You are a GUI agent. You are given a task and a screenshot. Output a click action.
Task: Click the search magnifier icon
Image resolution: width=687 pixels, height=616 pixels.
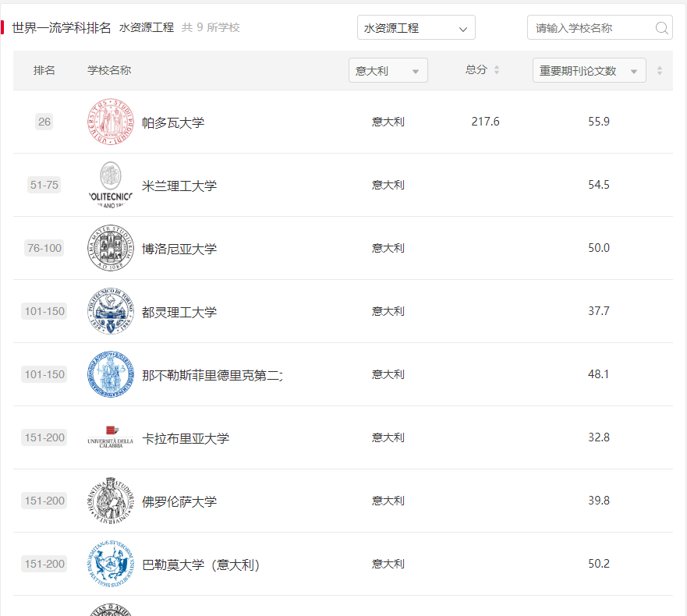point(661,27)
